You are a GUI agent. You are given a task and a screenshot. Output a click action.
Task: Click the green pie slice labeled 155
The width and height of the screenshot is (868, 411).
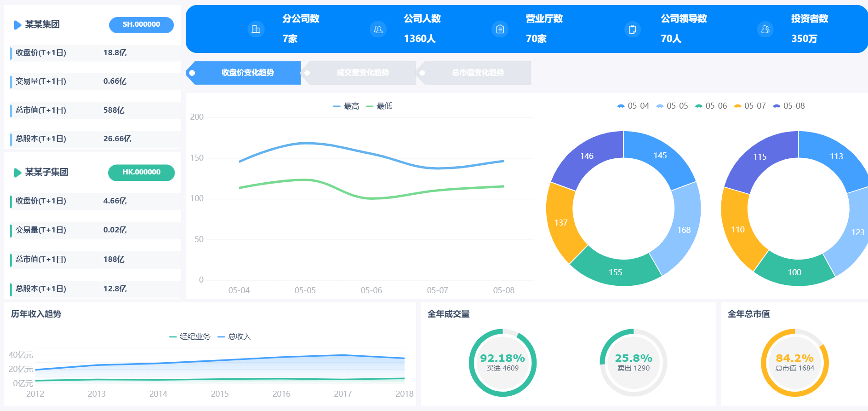click(x=616, y=272)
